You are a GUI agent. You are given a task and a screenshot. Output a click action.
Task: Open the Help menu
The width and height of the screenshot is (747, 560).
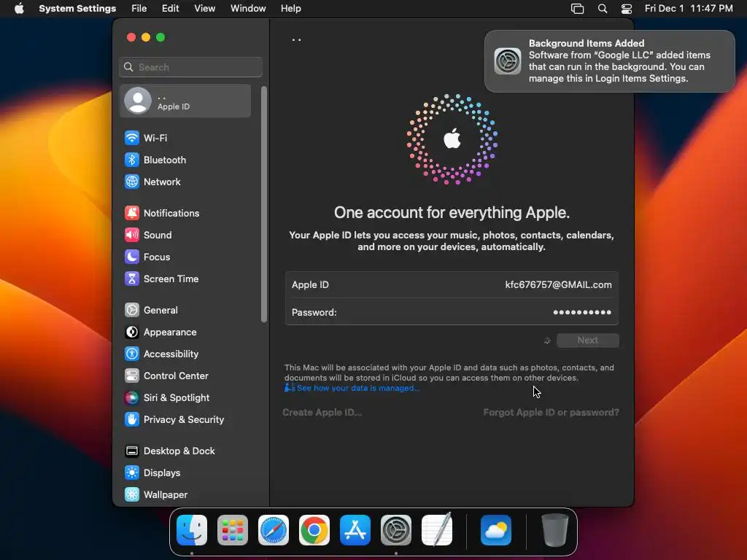[290, 9]
